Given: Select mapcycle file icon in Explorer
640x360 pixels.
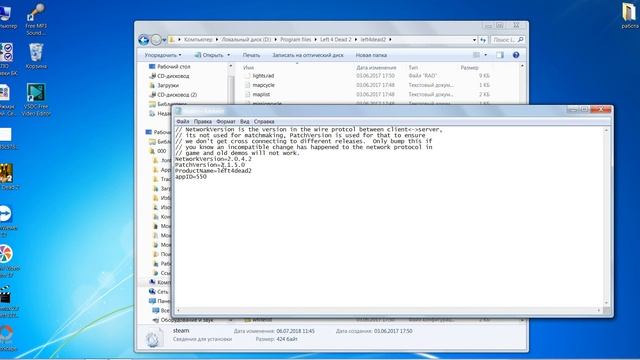Looking at the screenshot, I should (x=247, y=85).
